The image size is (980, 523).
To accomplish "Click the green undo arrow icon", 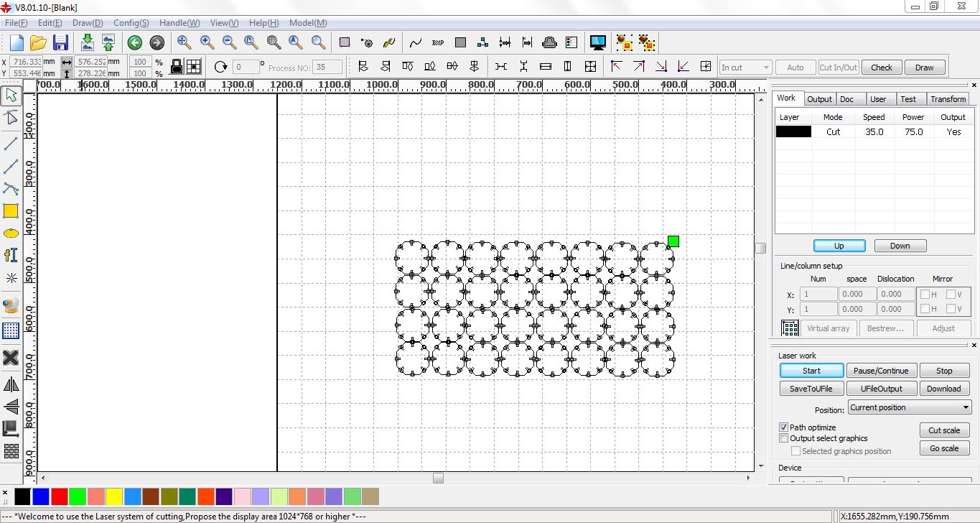I will click(x=134, y=42).
